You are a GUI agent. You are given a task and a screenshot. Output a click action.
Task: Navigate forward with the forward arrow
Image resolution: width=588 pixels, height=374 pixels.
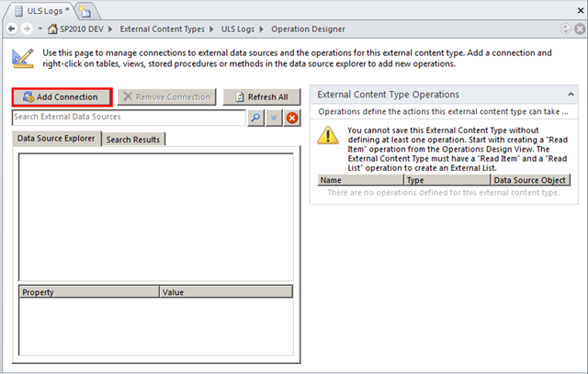click(26, 30)
